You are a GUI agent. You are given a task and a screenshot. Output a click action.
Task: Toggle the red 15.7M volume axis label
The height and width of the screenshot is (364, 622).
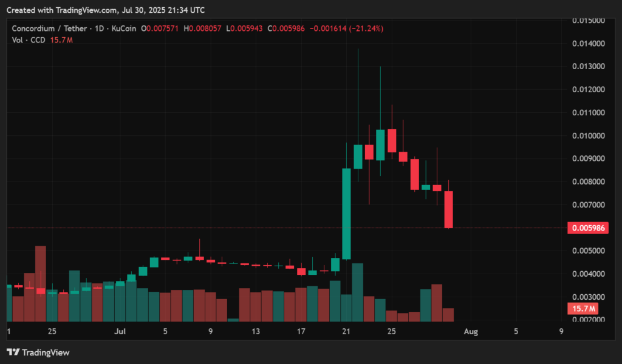pyautogui.click(x=583, y=309)
